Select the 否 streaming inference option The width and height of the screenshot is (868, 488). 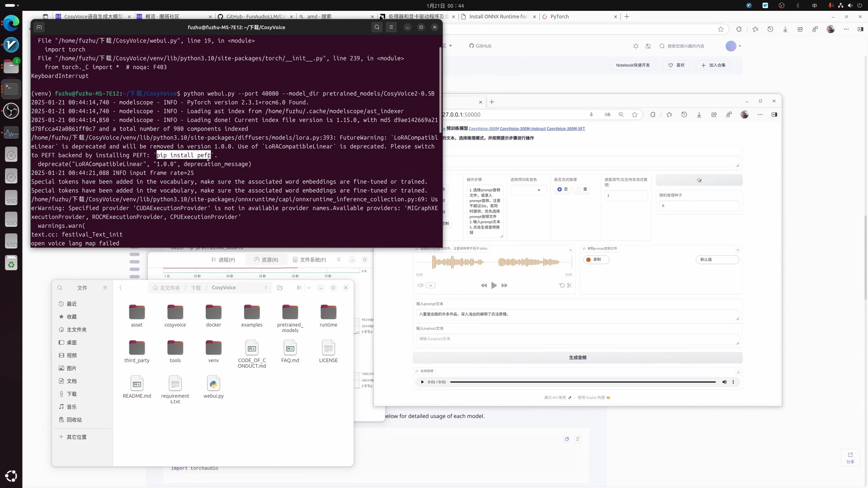[x=560, y=189]
